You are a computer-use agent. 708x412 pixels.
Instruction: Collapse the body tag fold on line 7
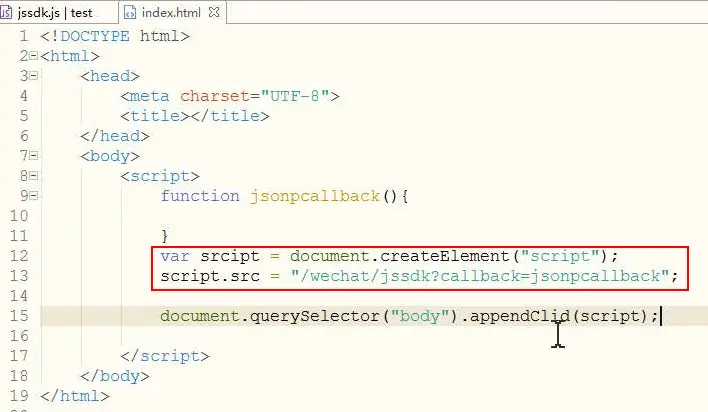(x=33, y=156)
